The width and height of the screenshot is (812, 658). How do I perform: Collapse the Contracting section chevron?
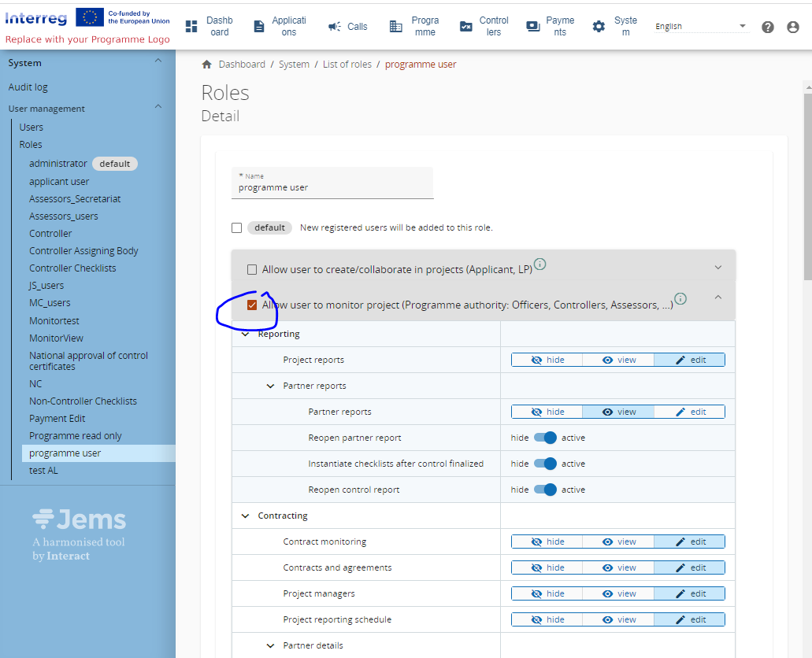[x=245, y=516]
